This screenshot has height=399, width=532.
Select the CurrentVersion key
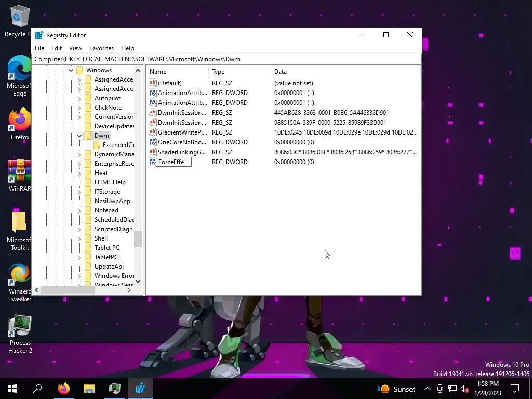click(114, 117)
